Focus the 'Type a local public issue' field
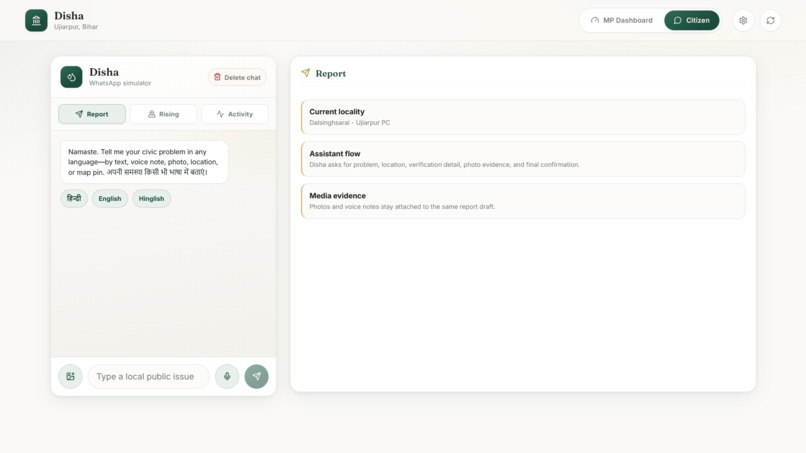806x453 pixels. pyautogui.click(x=149, y=376)
